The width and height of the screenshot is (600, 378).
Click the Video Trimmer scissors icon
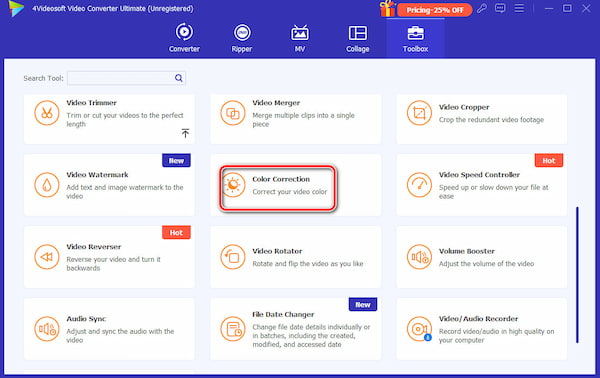coord(47,113)
